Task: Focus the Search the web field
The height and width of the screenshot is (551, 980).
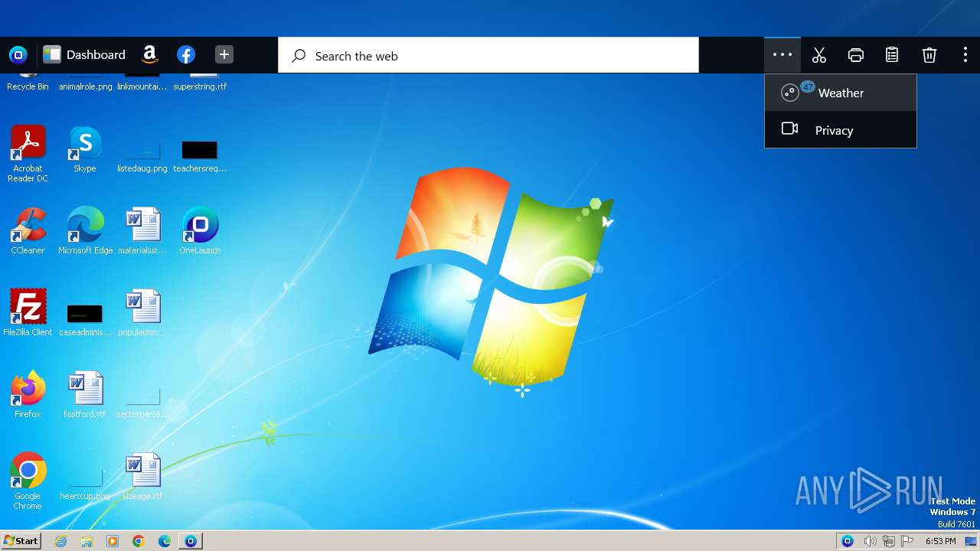Action: pos(488,55)
